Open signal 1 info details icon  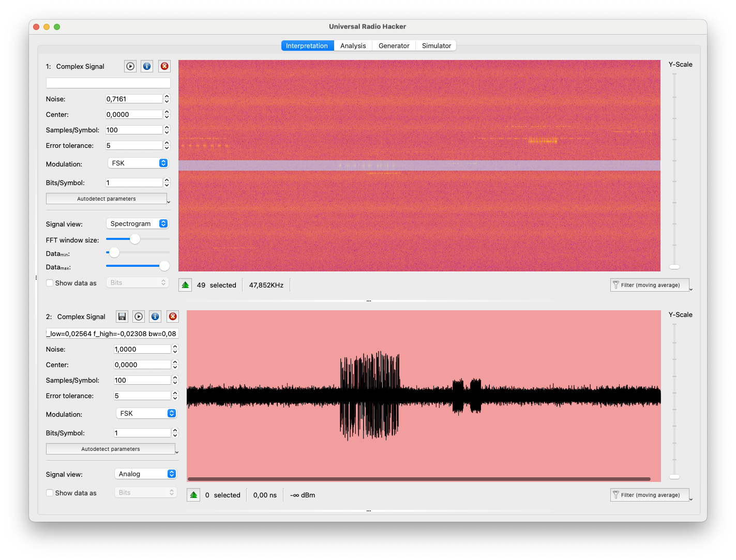pyautogui.click(x=147, y=66)
